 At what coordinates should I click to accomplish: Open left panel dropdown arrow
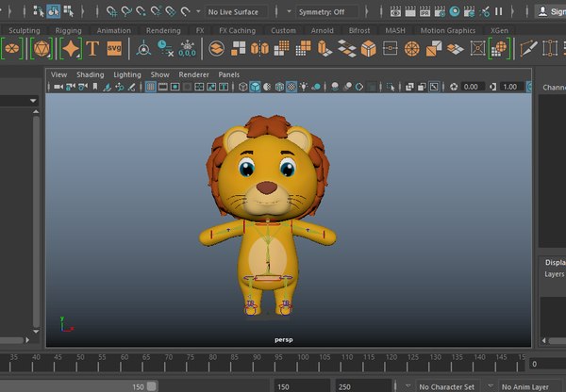(x=33, y=101)
